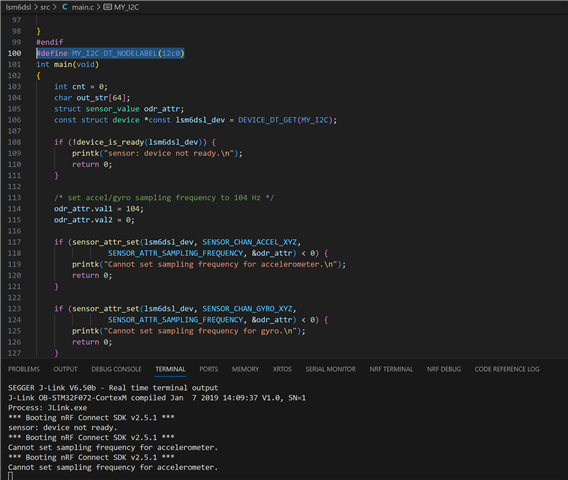Click the terminal cursor input area
This screenshot has height=480, width=568.
pyautogui.click(x=11, y=476)
